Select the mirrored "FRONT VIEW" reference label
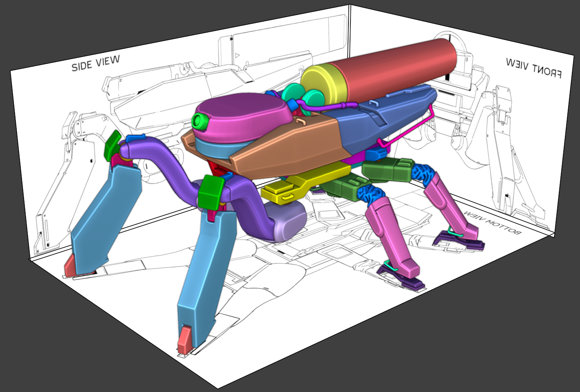Screen dimensions: 580x392 pos(534,68)
